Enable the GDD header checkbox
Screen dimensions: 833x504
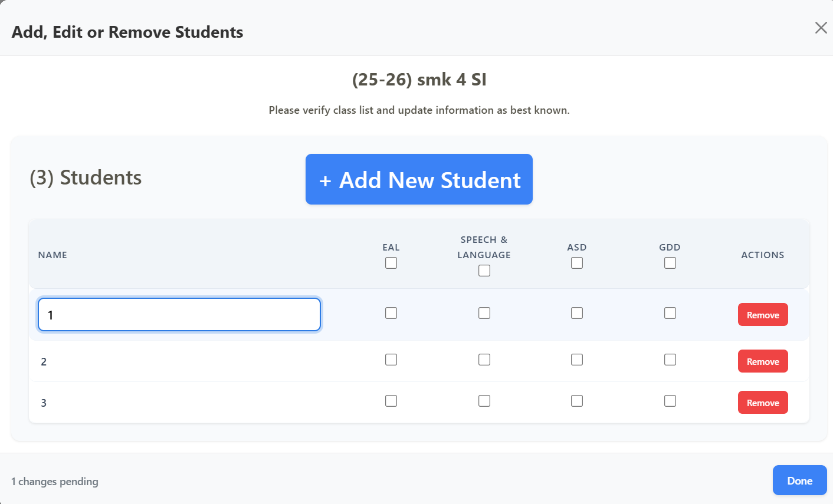(x=670, y=263)
